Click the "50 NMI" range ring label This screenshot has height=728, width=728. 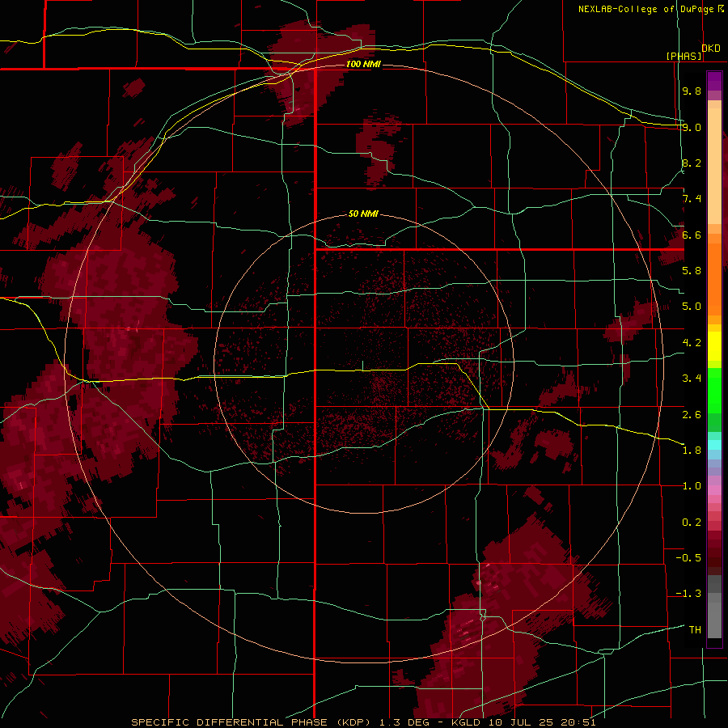point(363,214)
